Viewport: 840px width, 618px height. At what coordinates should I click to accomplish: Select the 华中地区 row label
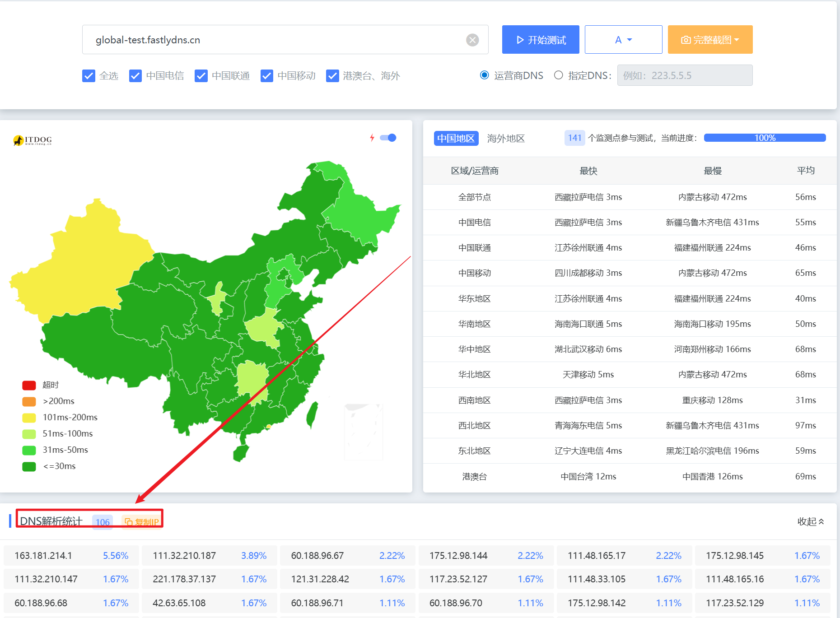[475, 349]
